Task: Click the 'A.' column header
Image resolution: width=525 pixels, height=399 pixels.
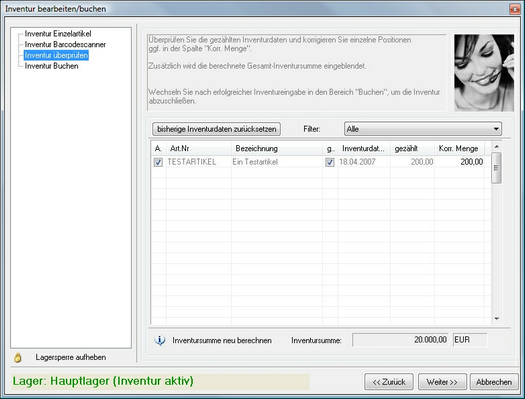Action: tap(158, 148)
